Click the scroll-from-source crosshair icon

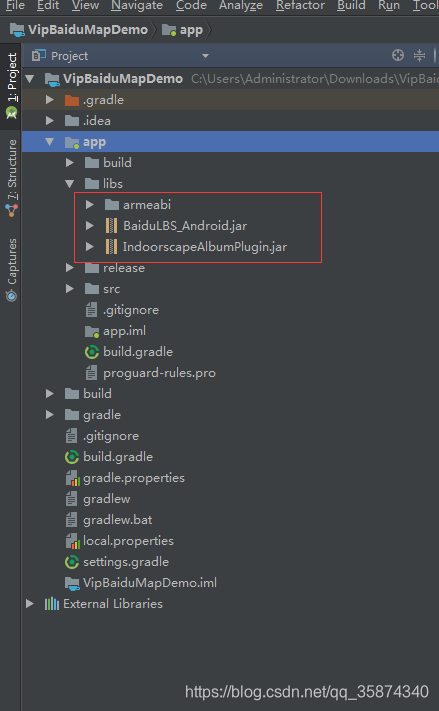click(398, 55)
